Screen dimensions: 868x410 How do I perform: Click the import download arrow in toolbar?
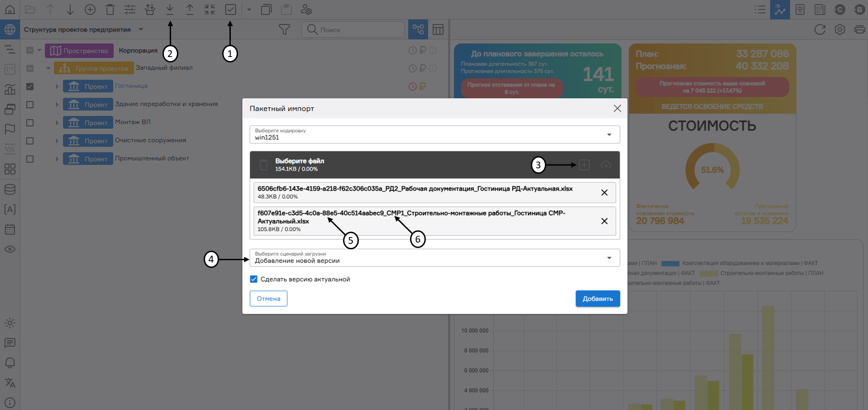170,10
